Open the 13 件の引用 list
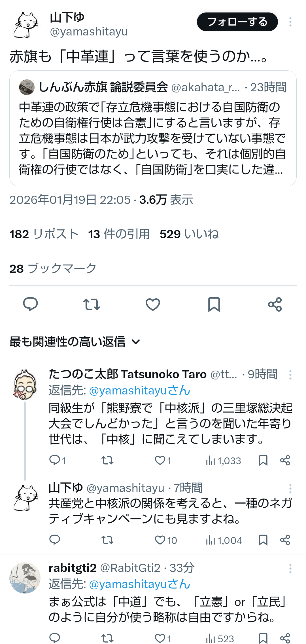The width and height of the screenshot is (306, 644). 119,234
